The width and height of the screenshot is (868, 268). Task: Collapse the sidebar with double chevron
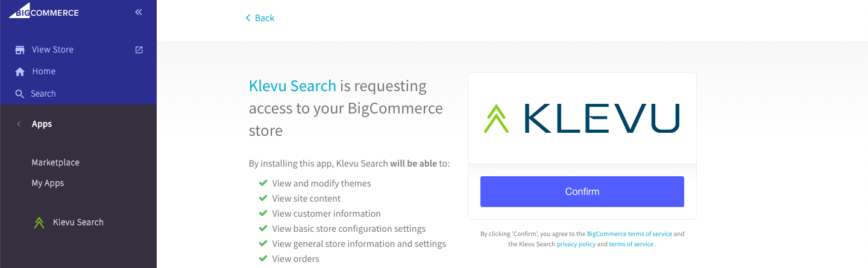[x=139, y=12]
